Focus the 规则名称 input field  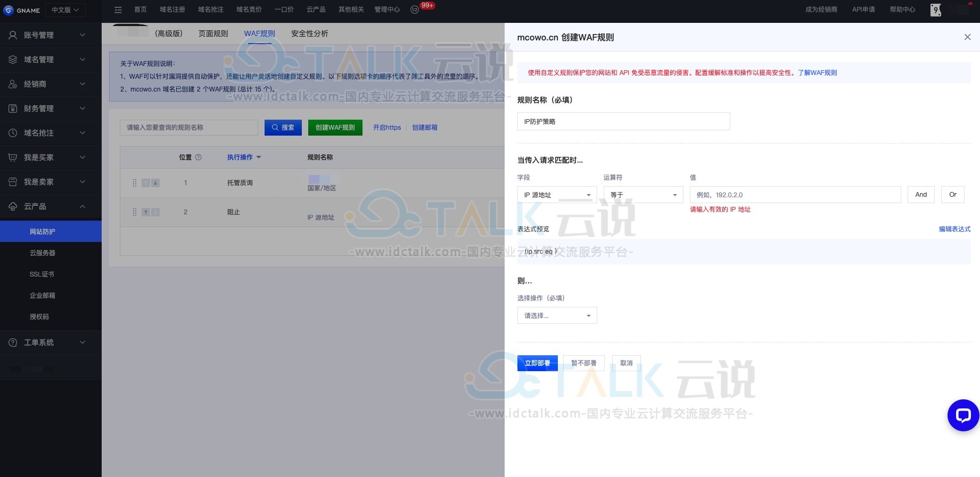tap(623, 121)
